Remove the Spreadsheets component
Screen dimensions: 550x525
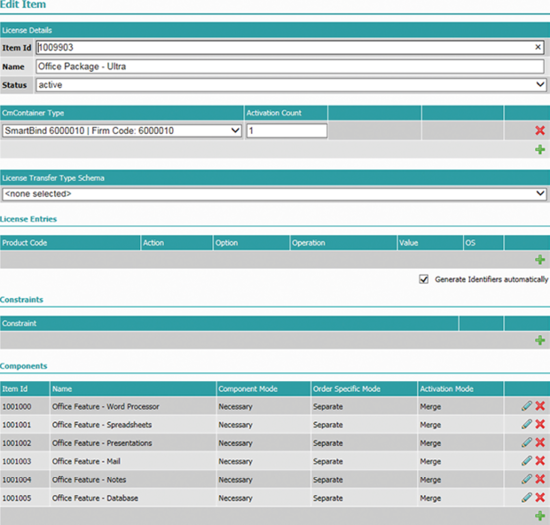tap(540, 424)
